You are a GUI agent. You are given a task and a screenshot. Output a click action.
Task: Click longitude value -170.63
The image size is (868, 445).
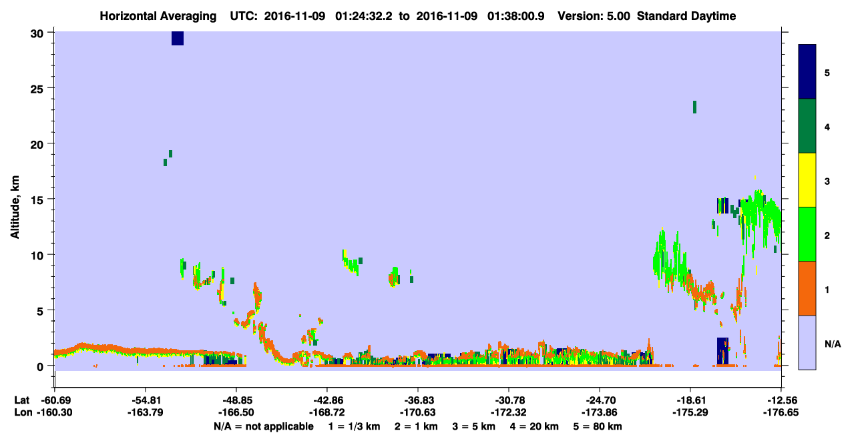click(418, 412)
